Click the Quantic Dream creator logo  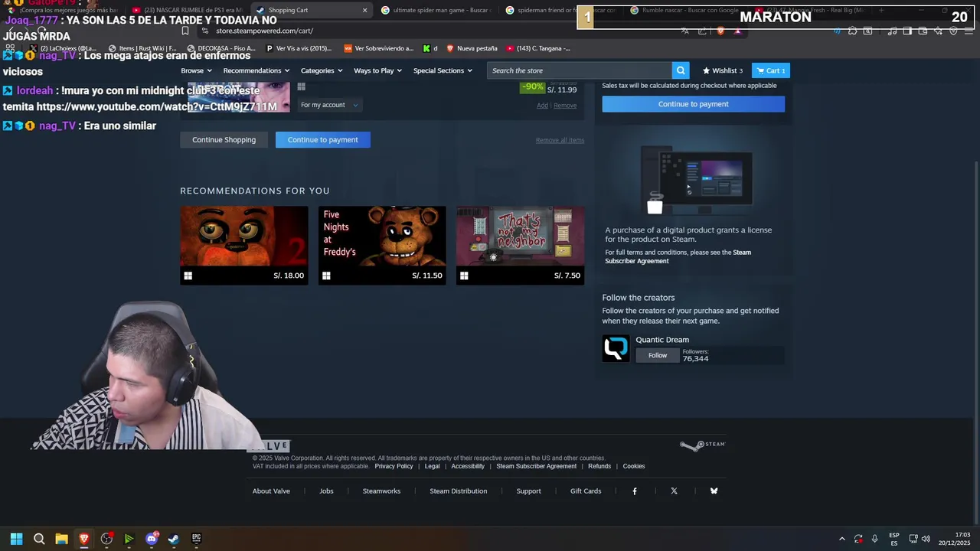616,349
